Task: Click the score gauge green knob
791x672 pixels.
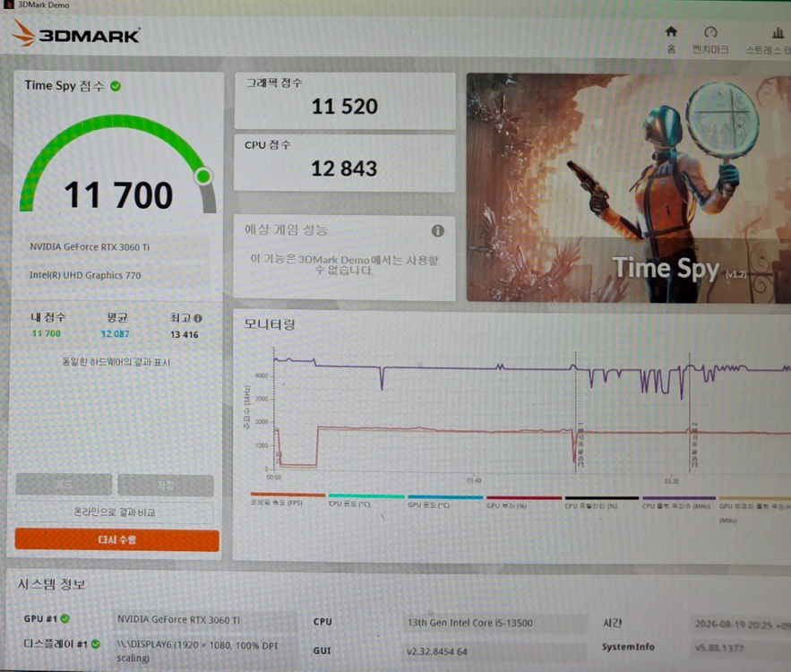Action: click(203, 177)
